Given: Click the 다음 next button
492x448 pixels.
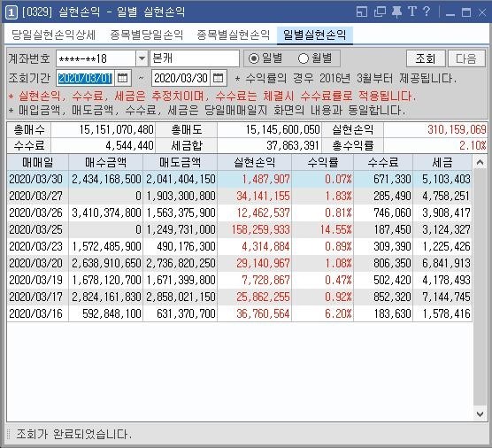Looking at the screenshot, I should tap(466, 58).
